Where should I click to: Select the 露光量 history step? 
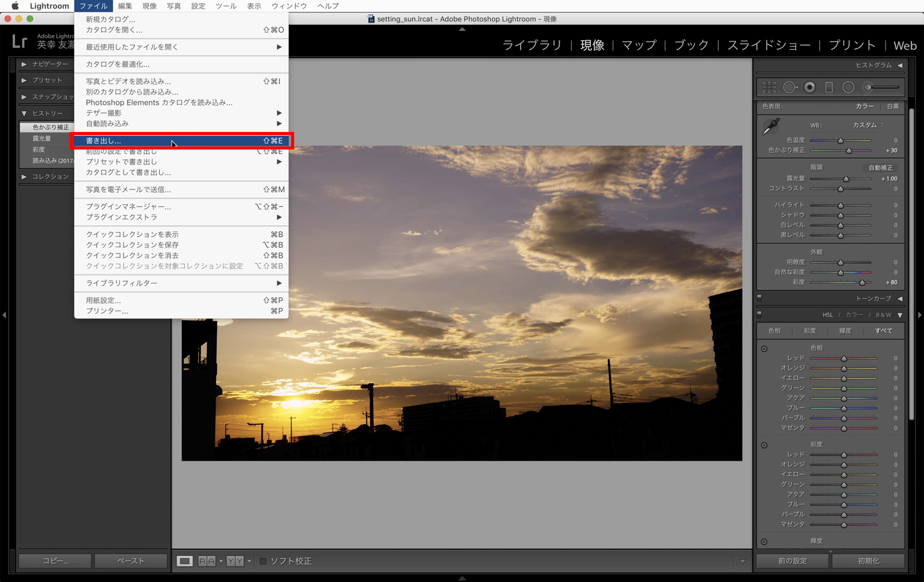tap(42, 138)
